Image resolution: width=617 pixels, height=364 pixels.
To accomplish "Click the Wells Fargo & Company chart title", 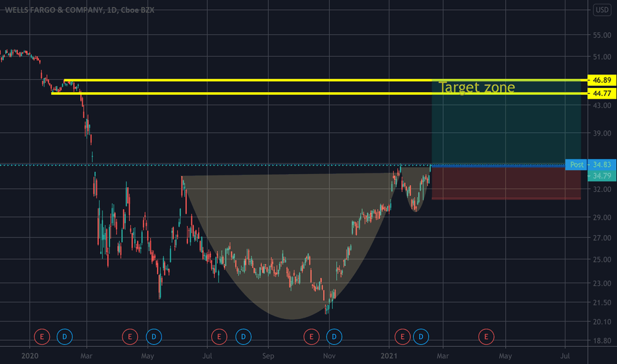I will click(79, 10).
